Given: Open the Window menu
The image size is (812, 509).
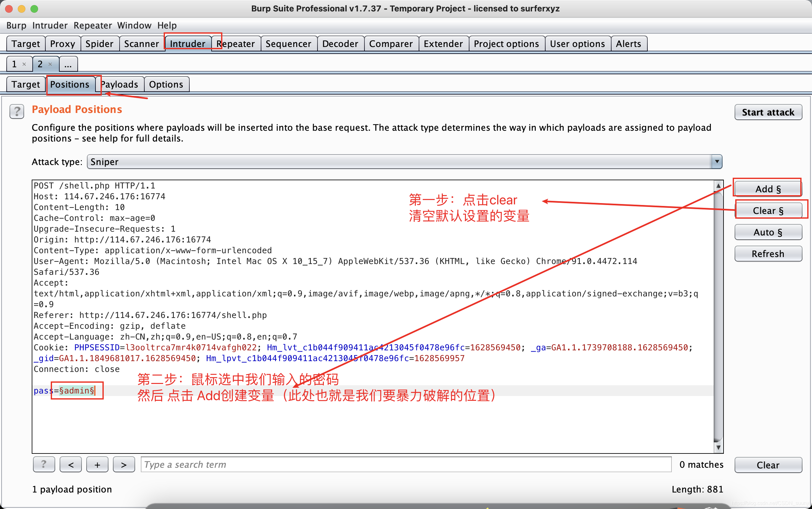Looking at the screenshot, I should pyautogui.click(x=134, y=25).
